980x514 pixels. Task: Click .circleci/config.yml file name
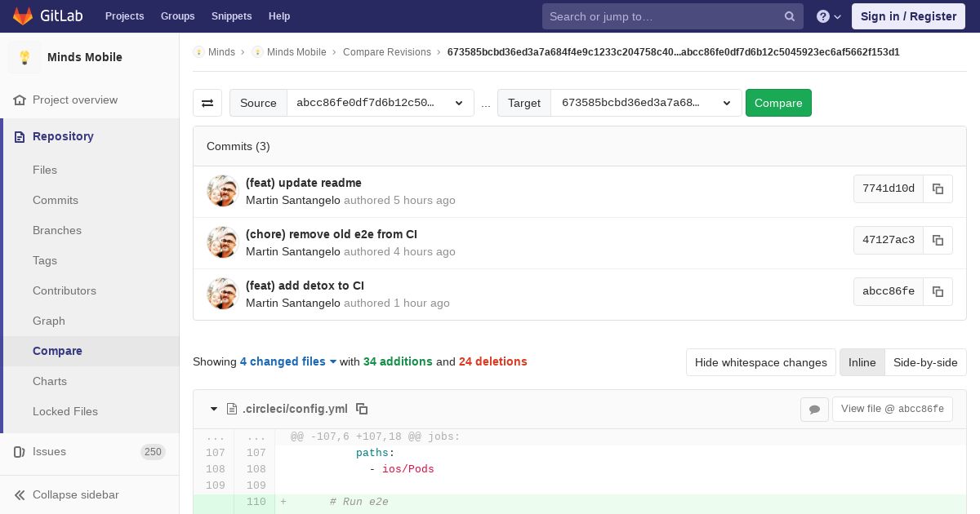click(295, 409)
